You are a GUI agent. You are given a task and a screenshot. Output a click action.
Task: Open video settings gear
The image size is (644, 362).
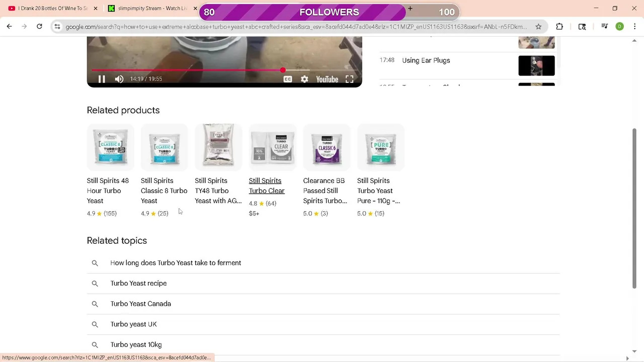coord(304,79)
